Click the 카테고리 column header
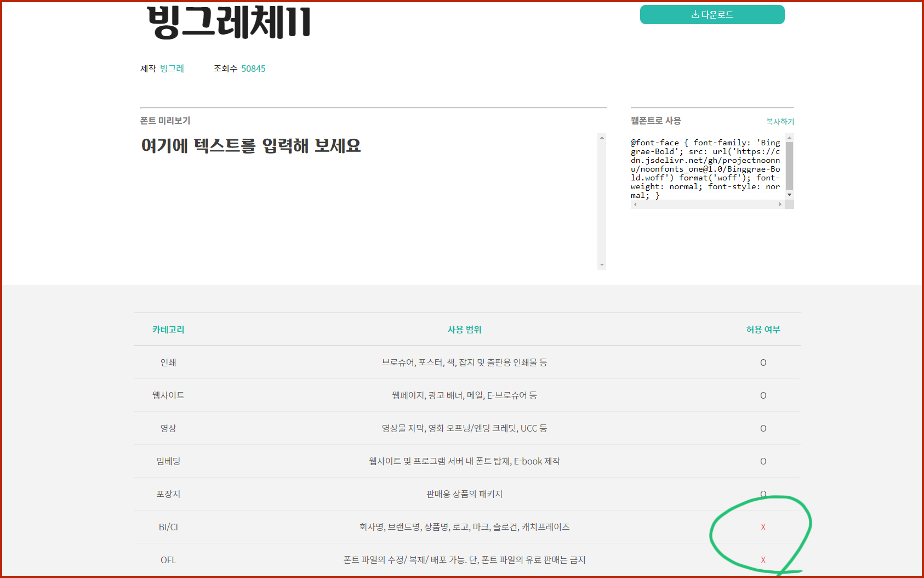Viewport: 924px width, 578px height. 168,330
